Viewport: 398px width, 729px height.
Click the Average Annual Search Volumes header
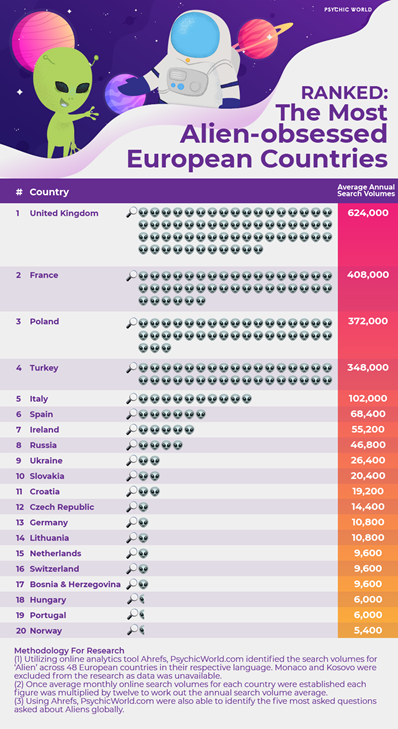[366, 191]
